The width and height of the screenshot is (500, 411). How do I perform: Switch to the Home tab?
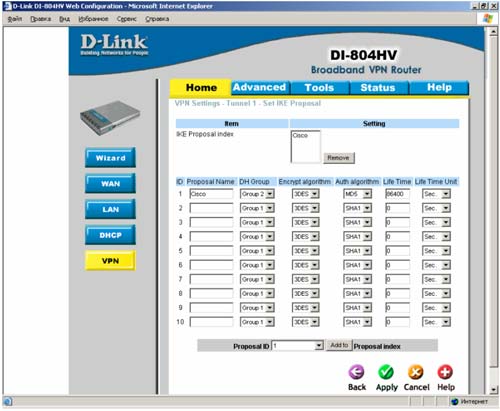(201, 88)
